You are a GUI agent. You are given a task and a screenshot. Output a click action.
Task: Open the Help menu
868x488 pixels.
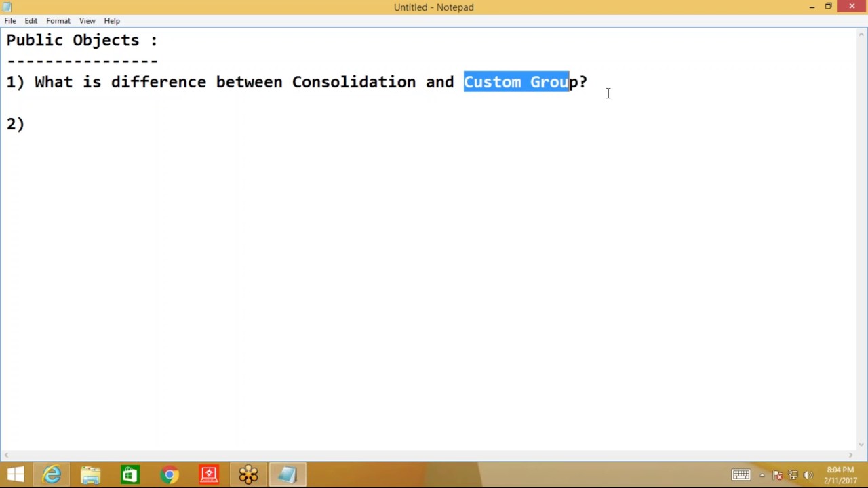tap(112, 21)
